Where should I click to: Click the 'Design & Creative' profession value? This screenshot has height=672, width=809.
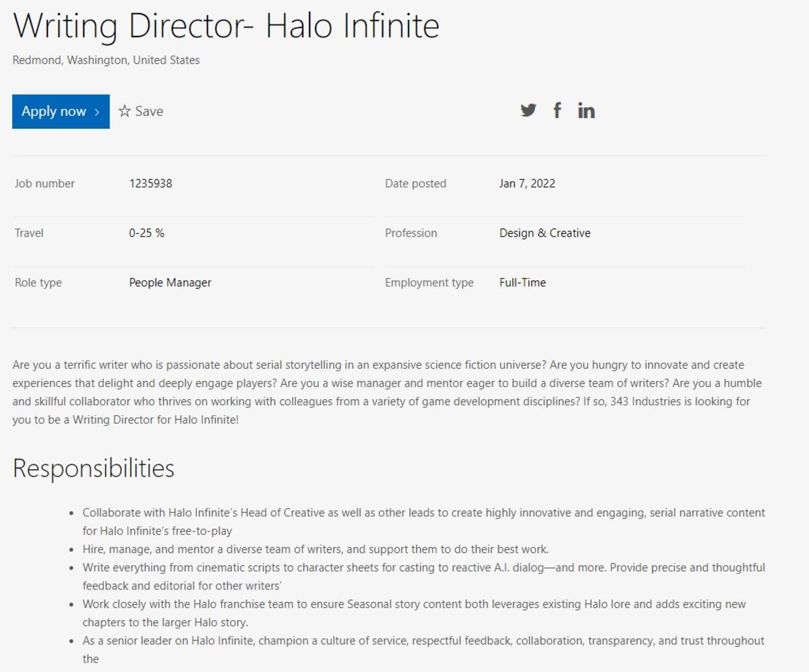coord(545,233)
